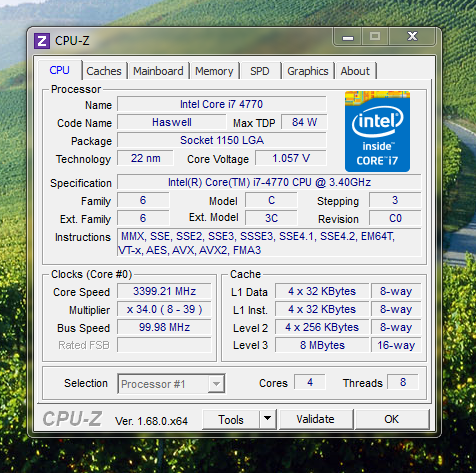This screenshot has height=473, width=476.
Task: Click the Model value 'C'
Action: (271, 200)
